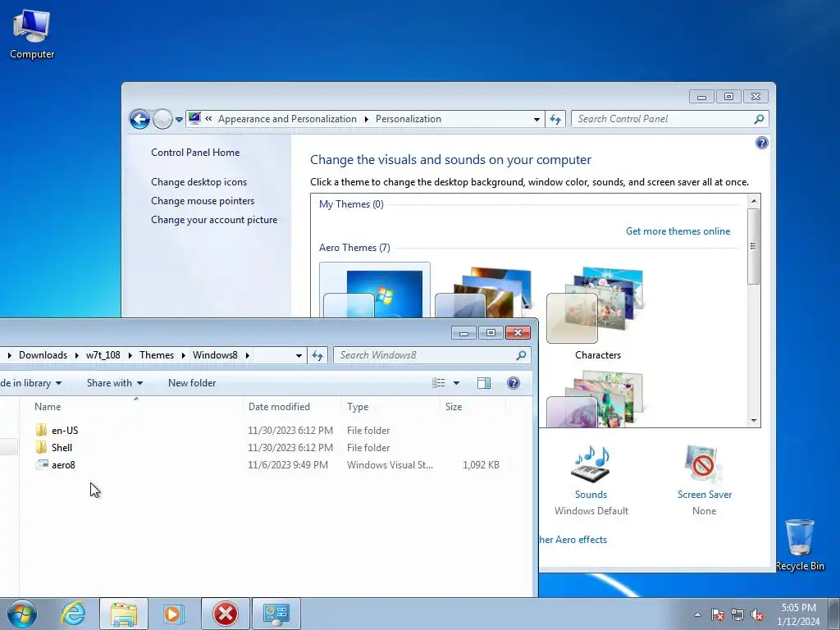840x630 pixels.
Task: Click the themes list scroll down arrow
Action: click(753, 421)
